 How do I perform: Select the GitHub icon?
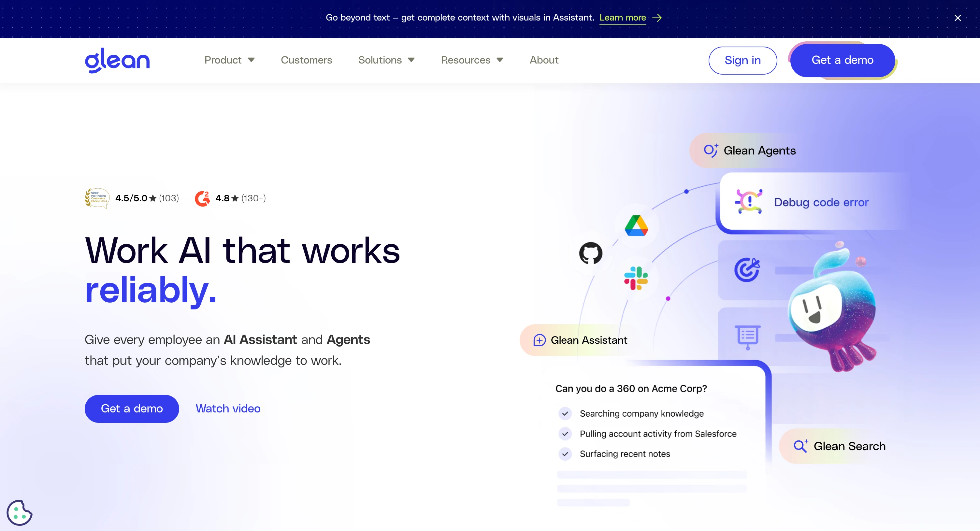(x=591, y=253)
